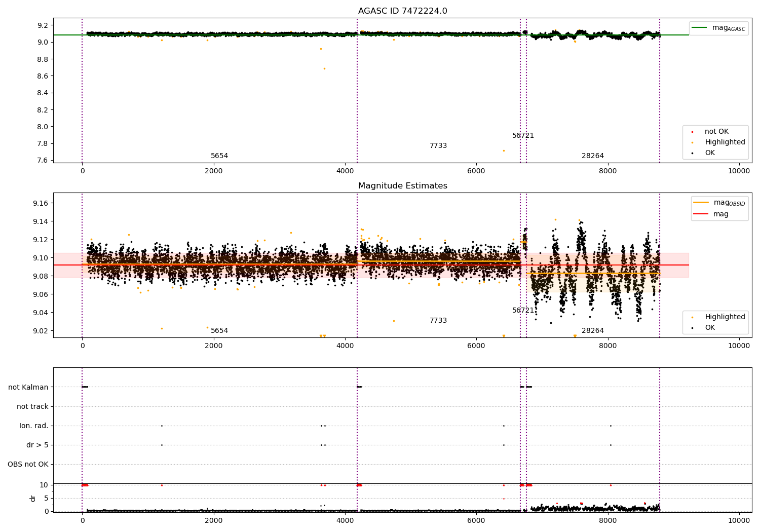Screen dimensions: 760x532
Task: Click the rotated 'dr' axis label at the bottom
Action: tap(33, 498)
